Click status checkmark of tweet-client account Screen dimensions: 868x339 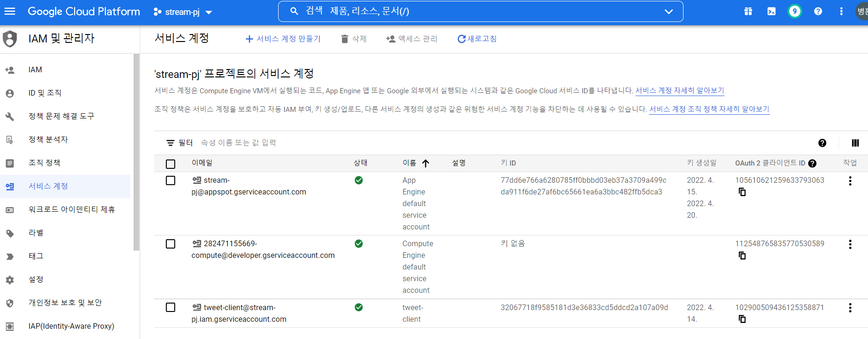click(359, 307)
